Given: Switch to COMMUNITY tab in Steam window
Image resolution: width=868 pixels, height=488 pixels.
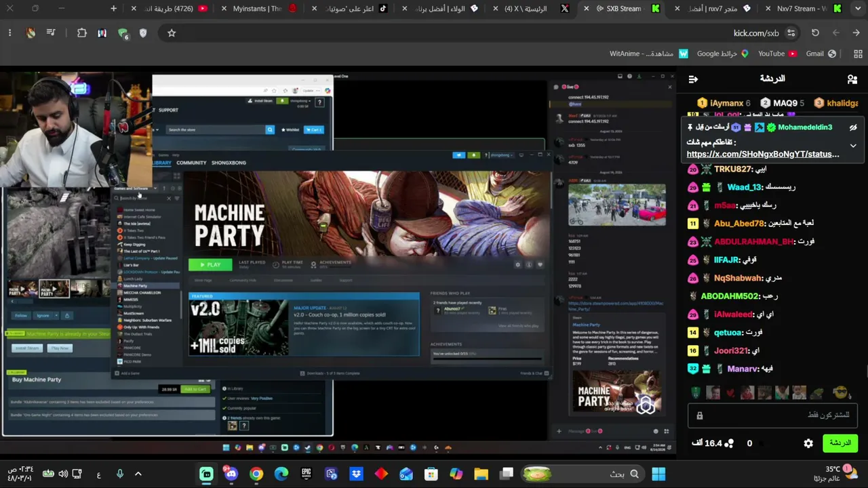Looking at the screenshot, I should [x=191, y=163].
